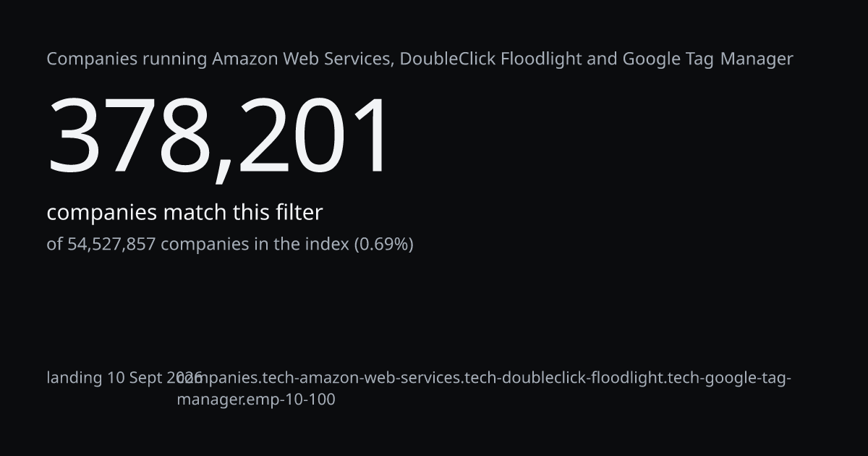Click the large 378,201 company count
868x456 pixels.
[219, 137]
